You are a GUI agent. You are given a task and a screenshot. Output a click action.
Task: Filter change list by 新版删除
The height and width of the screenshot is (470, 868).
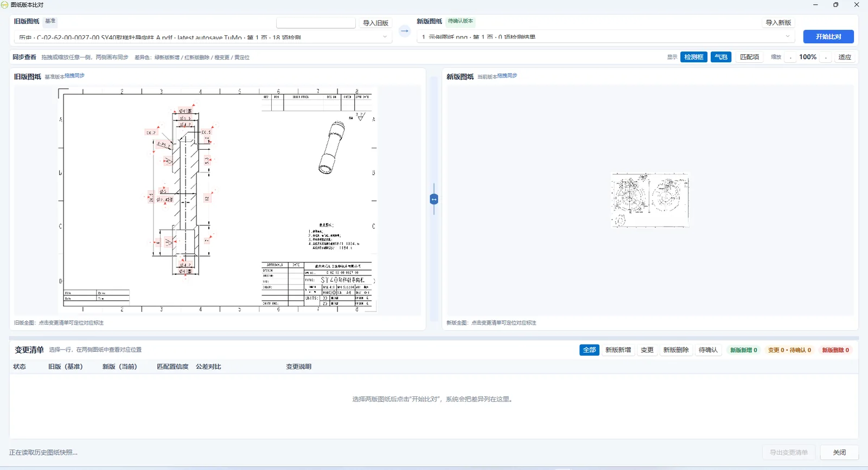coord(676,350)
